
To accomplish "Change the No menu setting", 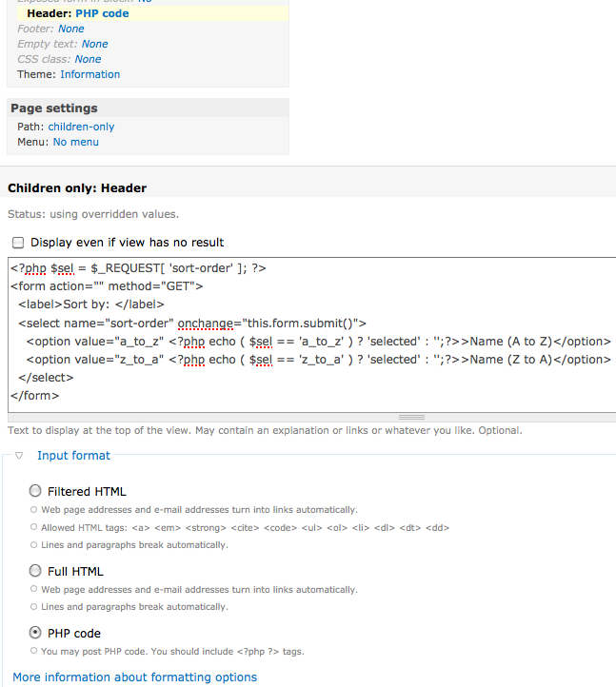I will (75, 142).
